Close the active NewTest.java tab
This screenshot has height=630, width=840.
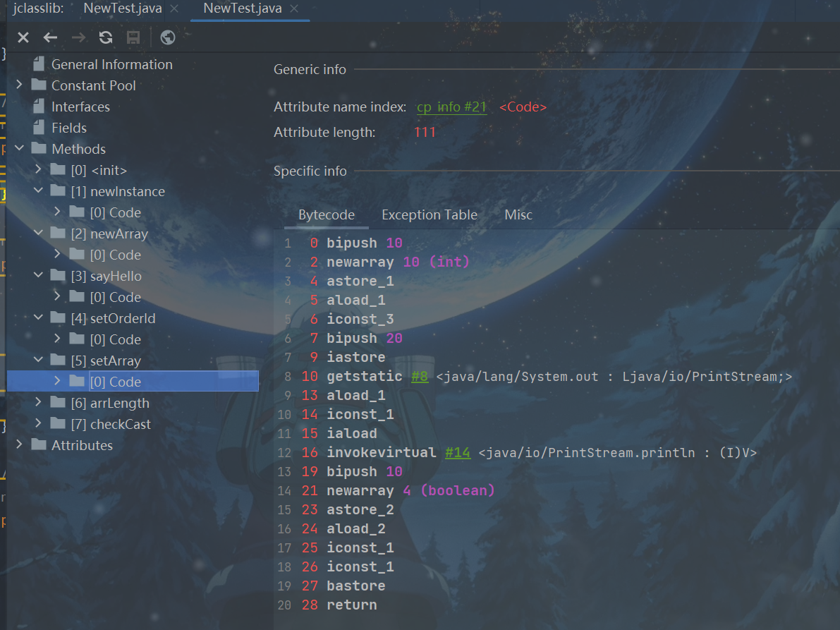(294, 9)
